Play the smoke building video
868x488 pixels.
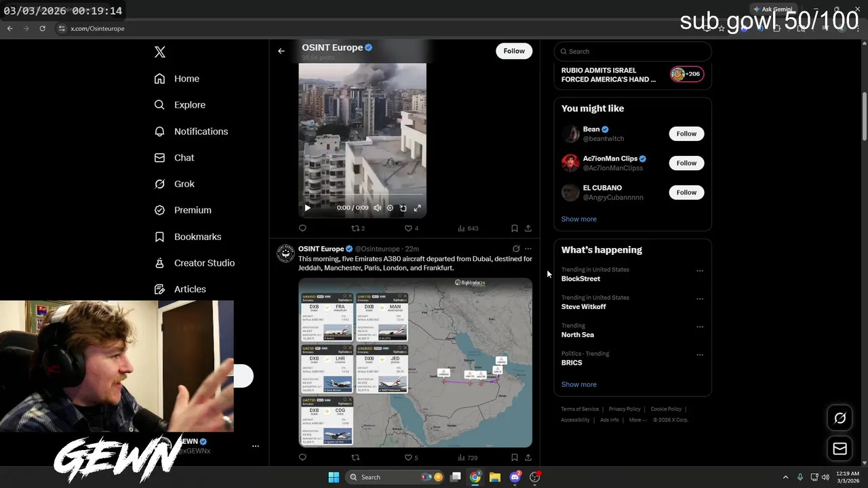tap(307, 208)
